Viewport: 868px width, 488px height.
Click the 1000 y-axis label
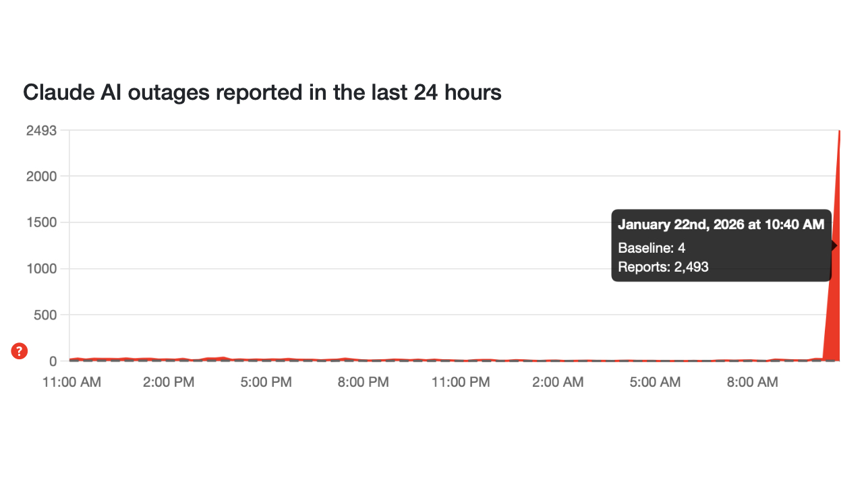(41, 268)
